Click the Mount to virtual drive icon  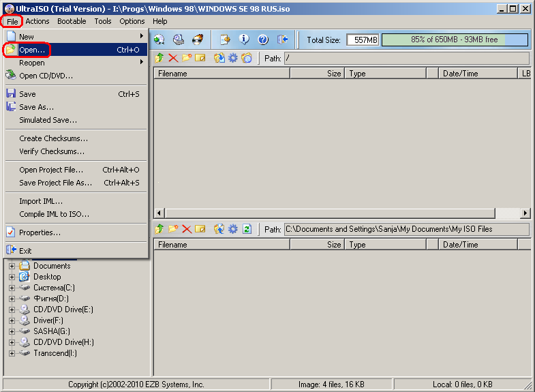pos(179,40)
